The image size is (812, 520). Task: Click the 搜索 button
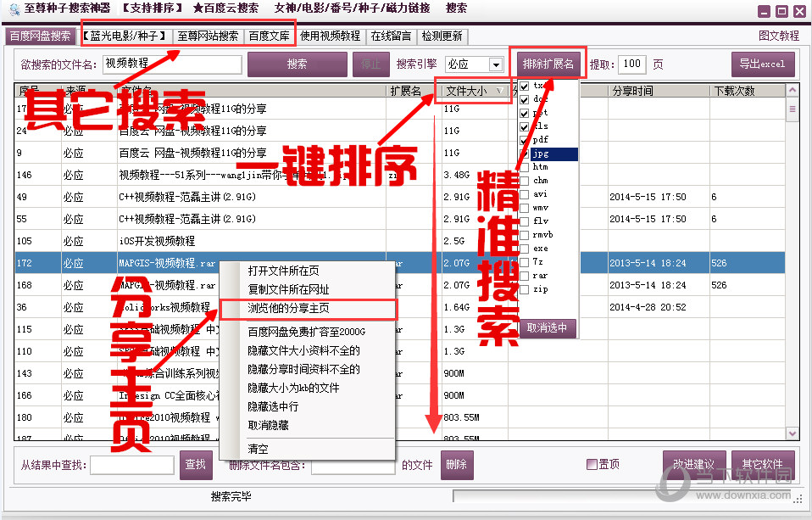pos(297,64)
